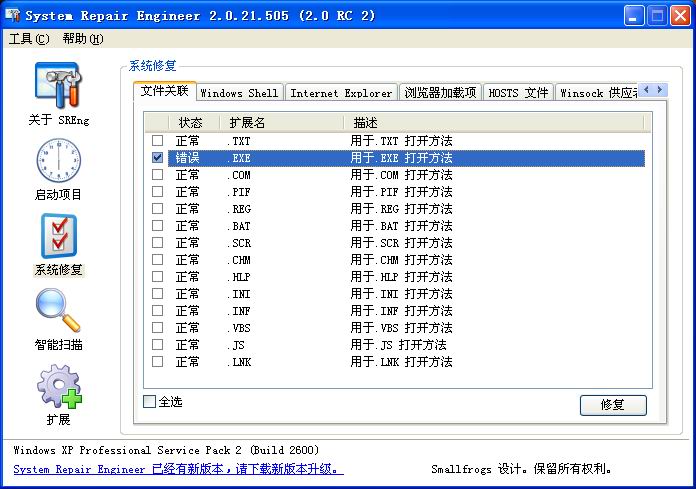Select the .SCR extension cell
This screenshot has width=696, height=489.
(x=239, y=243)
